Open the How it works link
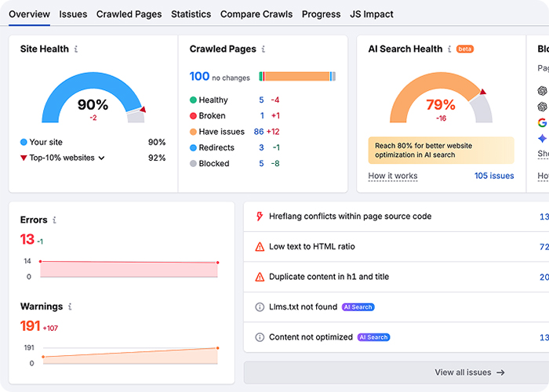Screen dimensions: 549x392 393,176
